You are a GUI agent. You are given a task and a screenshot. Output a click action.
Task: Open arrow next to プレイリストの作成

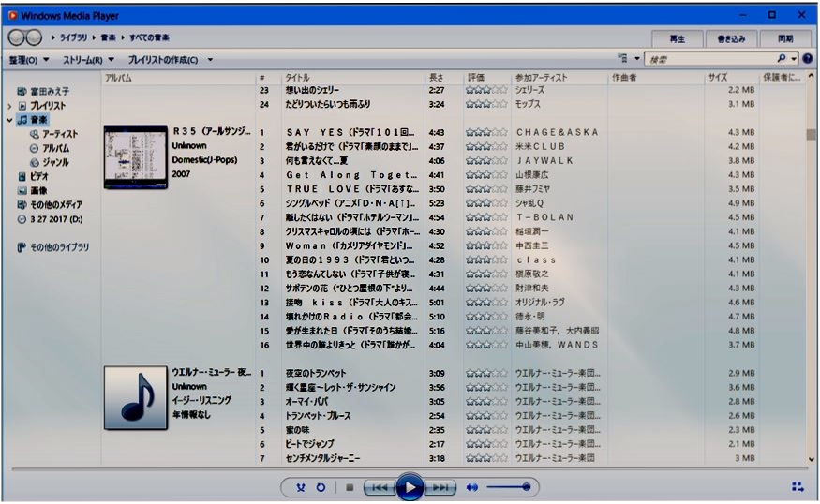pos(210,60)
